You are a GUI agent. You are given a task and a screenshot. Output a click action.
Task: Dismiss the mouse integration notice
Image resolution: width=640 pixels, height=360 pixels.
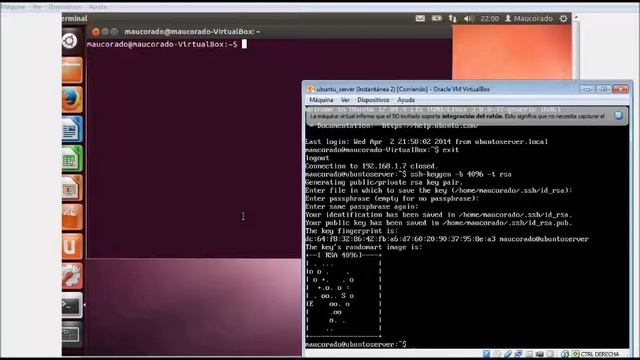pos(619,116)
